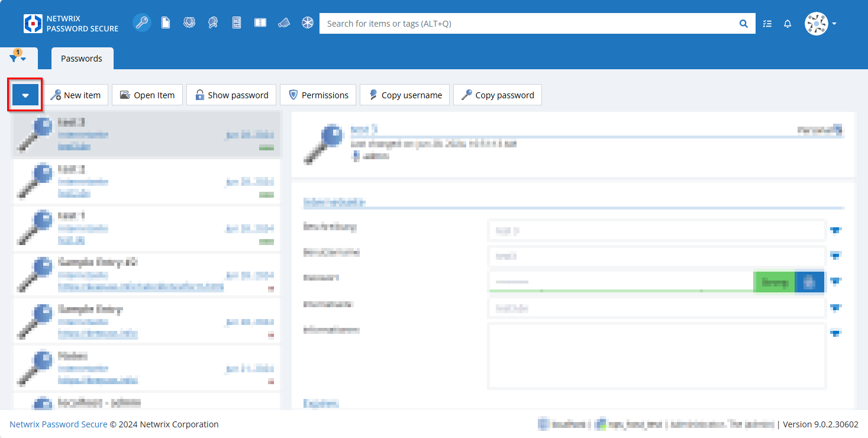The height and width of the screenshot is (438, 868).
Task: Expand the blue toolbar dropdown before New item
Action: 25,95
